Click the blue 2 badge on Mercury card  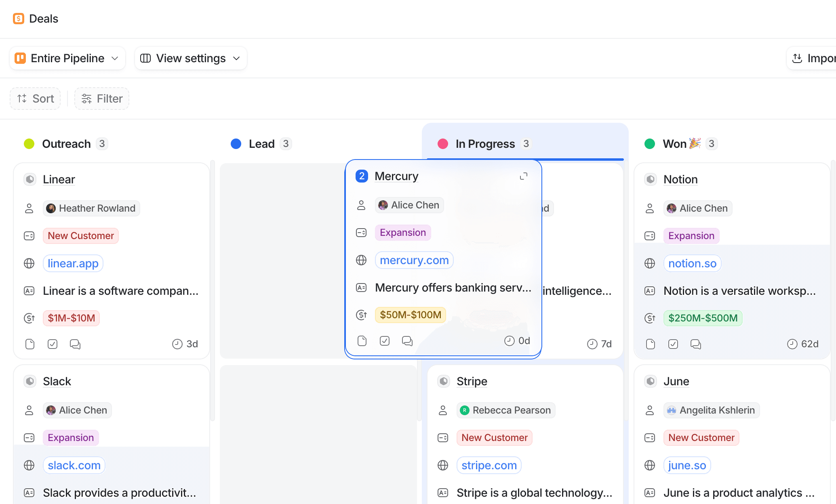362,176
